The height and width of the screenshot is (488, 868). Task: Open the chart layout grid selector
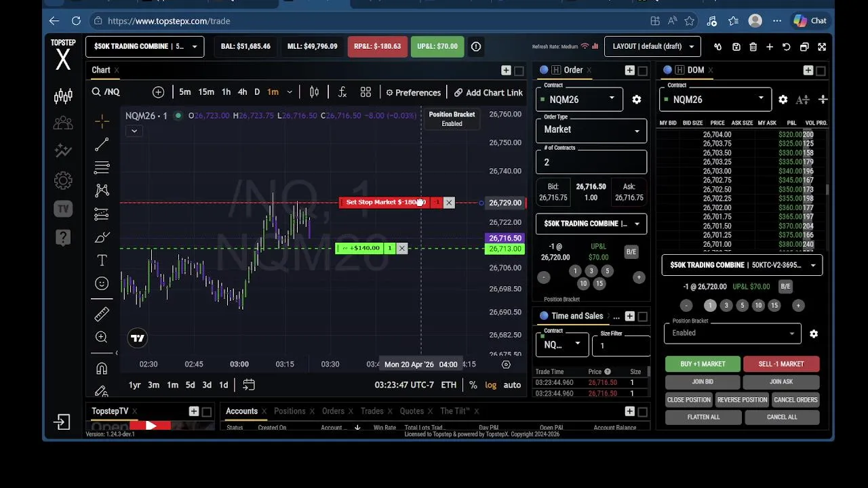pyautogui.click(x=366, y=92)
